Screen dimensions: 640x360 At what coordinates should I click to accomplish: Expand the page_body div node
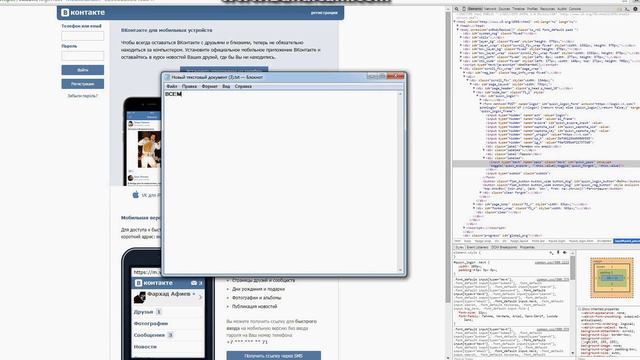pyautogui.click(x=474, y=204)
